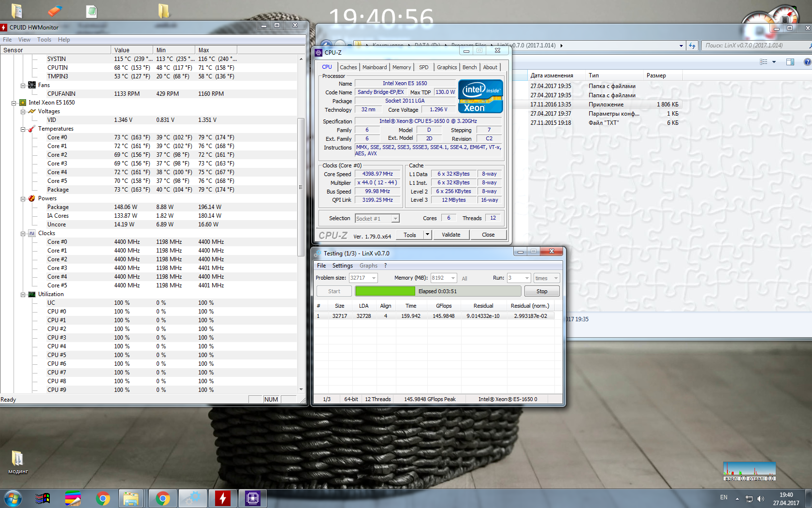
Task: Open the МОДИНГ folder on desktop
Action: [x=17, y=459]
